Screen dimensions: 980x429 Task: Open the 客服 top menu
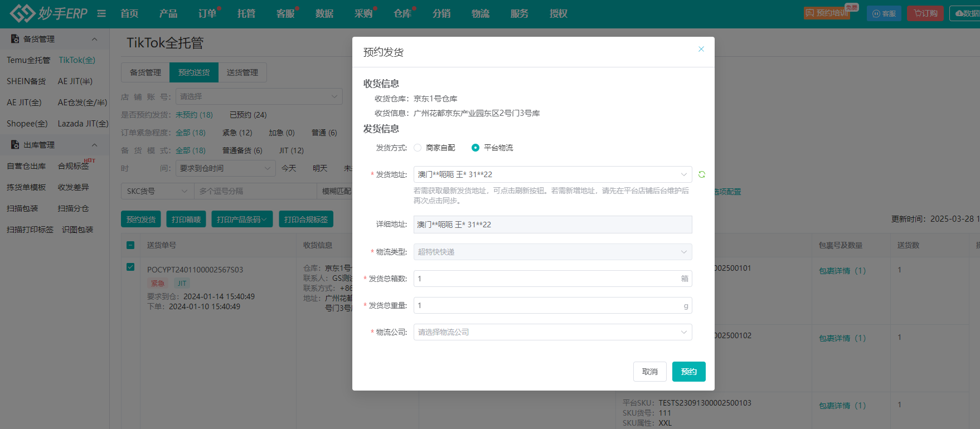click(x=285, y=13)
